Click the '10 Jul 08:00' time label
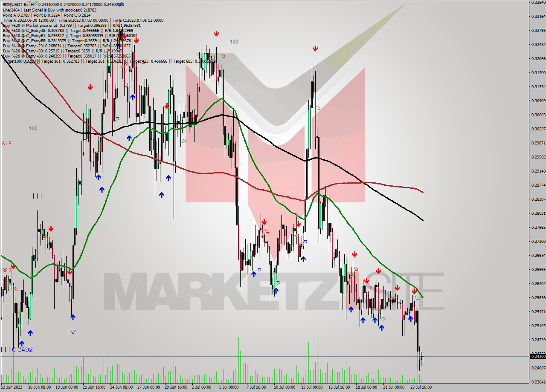The width and height of the screenshot is (546, 392). click(x=285, y=387)
